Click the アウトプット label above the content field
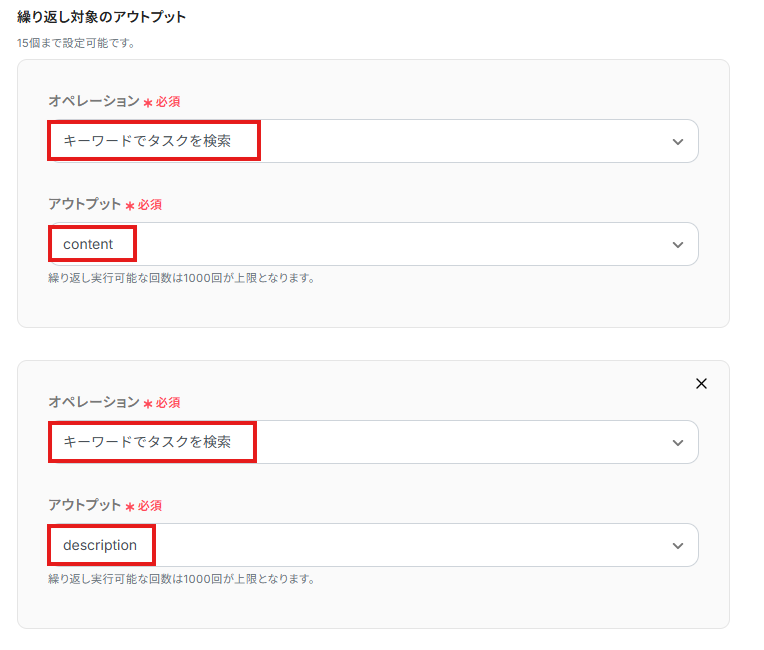 [84, 204]
